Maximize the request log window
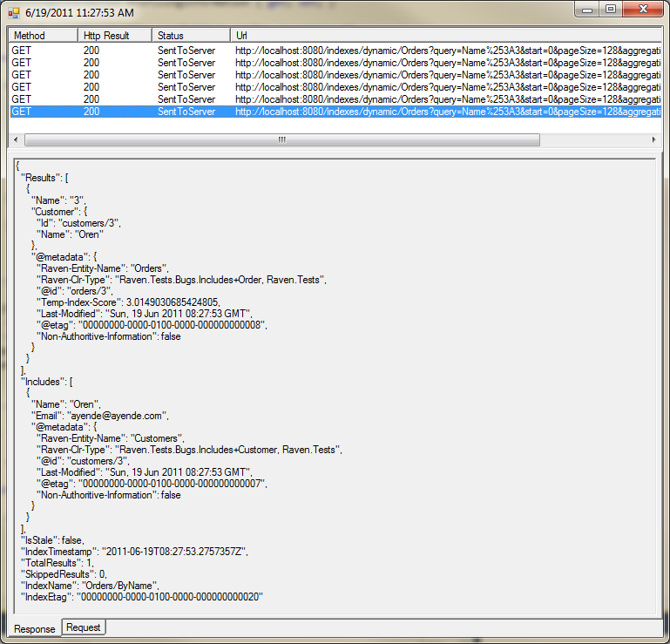Screen dimensions: 670x644 611,10
